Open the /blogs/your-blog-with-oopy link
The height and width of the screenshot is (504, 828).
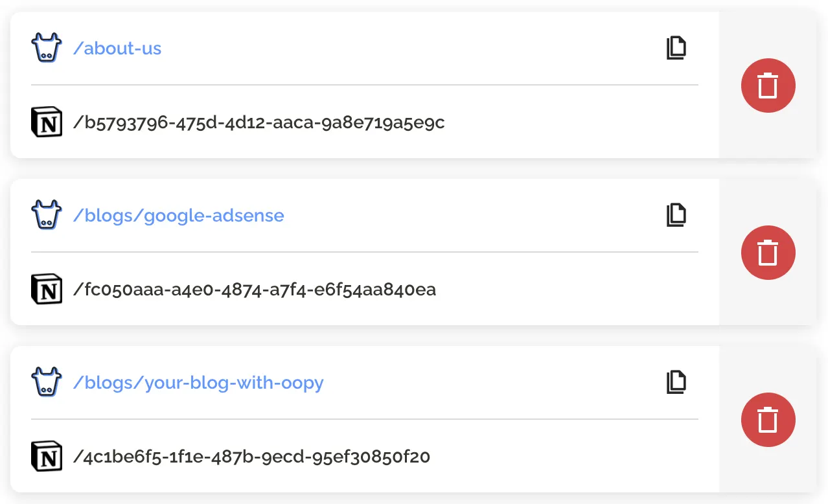coord(198,382)
